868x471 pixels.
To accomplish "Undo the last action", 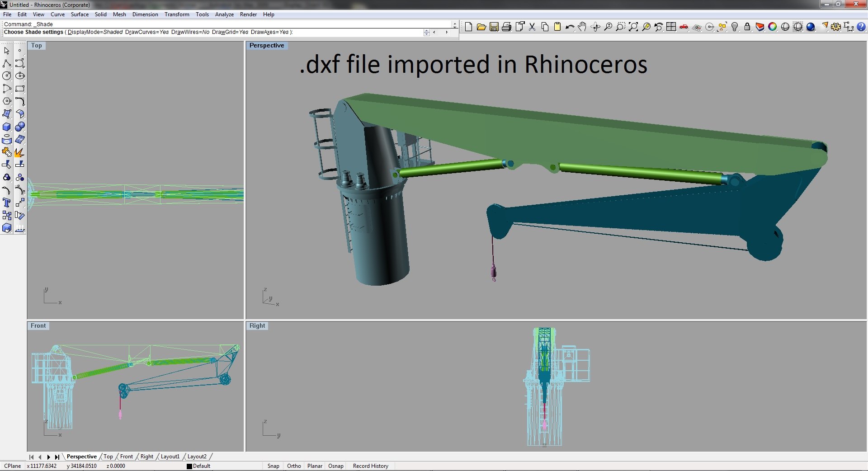I will tap(570, 27).
